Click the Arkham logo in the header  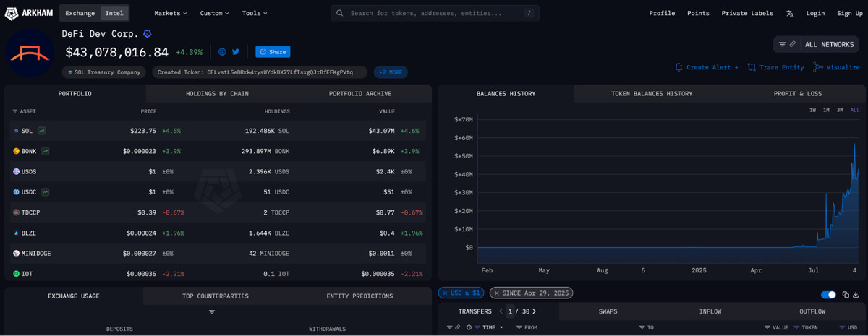[x=28, y=13]
